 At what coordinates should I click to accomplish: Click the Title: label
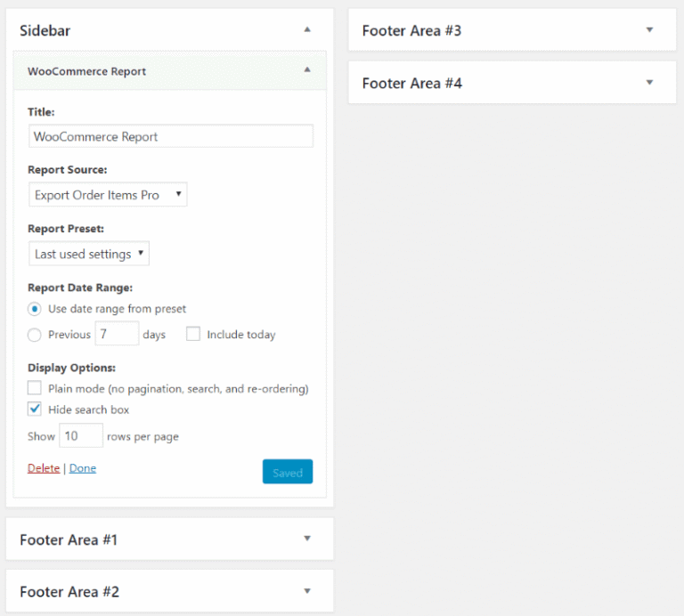(x=41, y=112)
